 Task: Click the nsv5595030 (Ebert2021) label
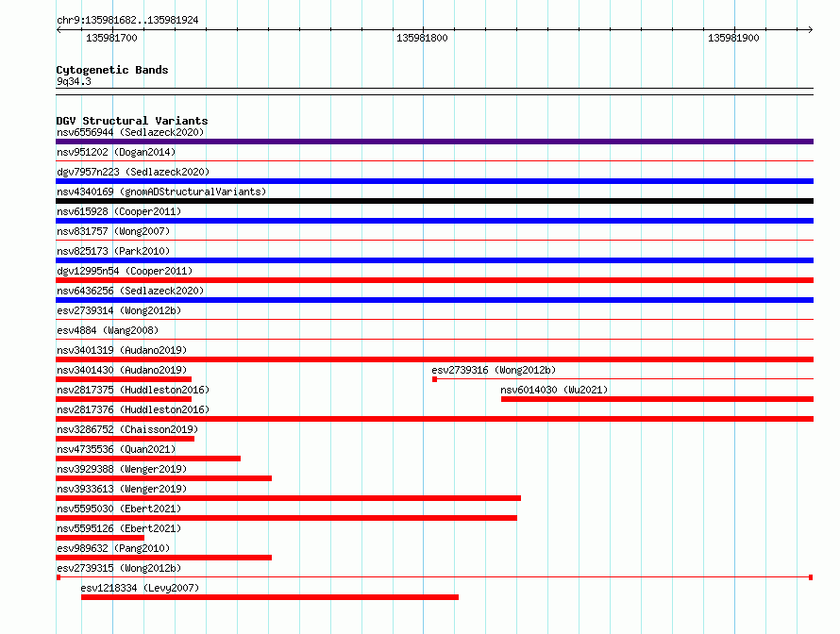click(x=119, y=509)
